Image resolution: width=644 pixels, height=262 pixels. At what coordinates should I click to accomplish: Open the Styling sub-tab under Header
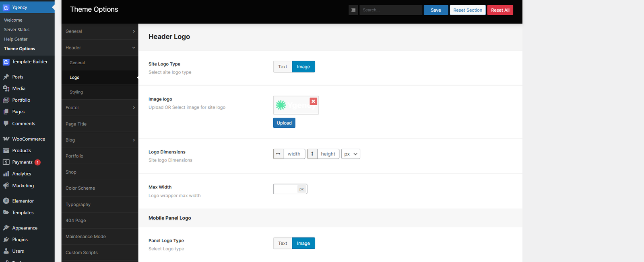coord(76,92)
